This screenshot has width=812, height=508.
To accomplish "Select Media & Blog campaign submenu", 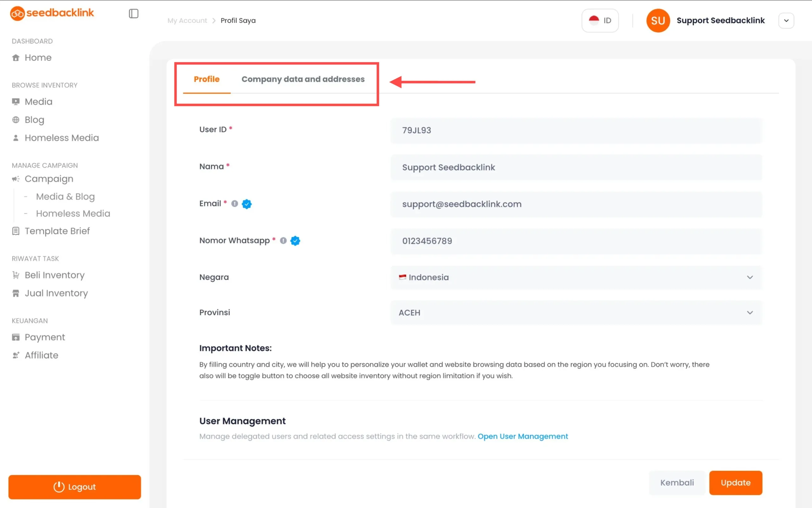I will click(65, 197).
